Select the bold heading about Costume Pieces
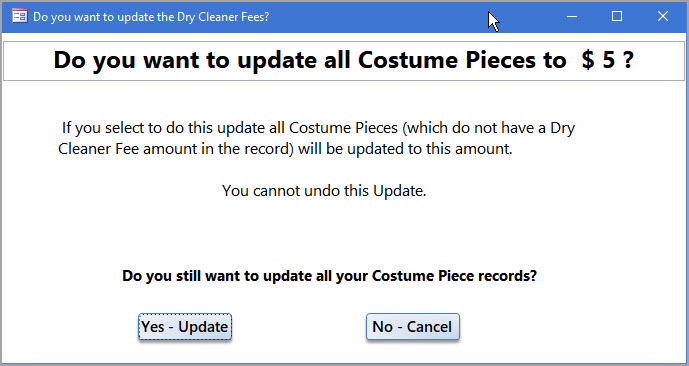Image resolution: width=689 pixels, height=366 pixels. point(344,60)
